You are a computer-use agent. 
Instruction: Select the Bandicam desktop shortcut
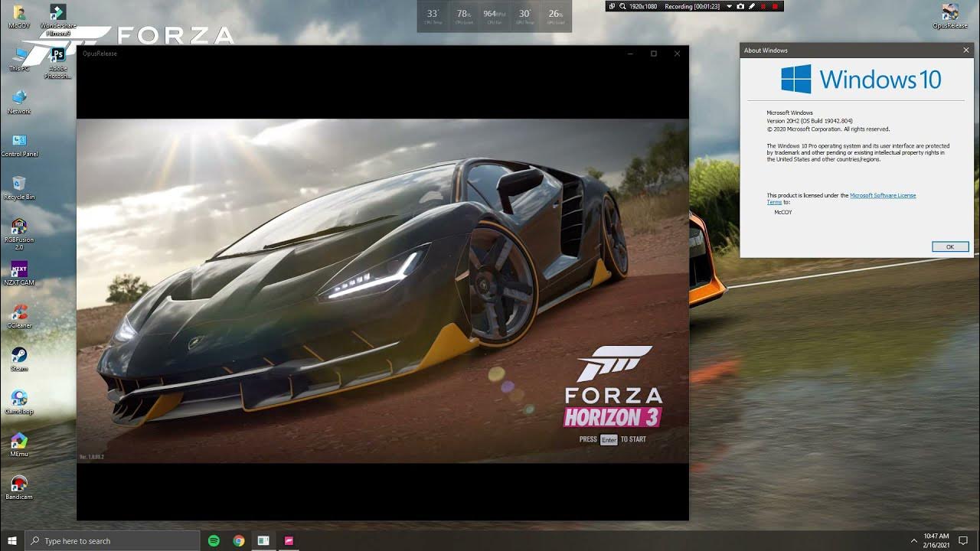click(x=19, y=488)
